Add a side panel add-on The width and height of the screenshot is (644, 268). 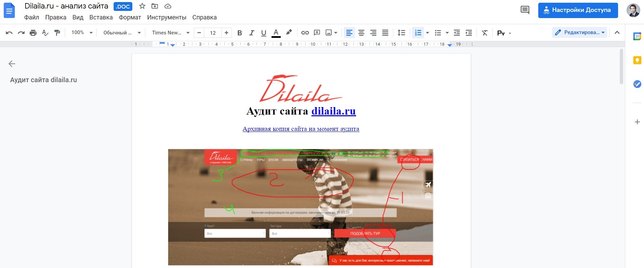[637, 122]
